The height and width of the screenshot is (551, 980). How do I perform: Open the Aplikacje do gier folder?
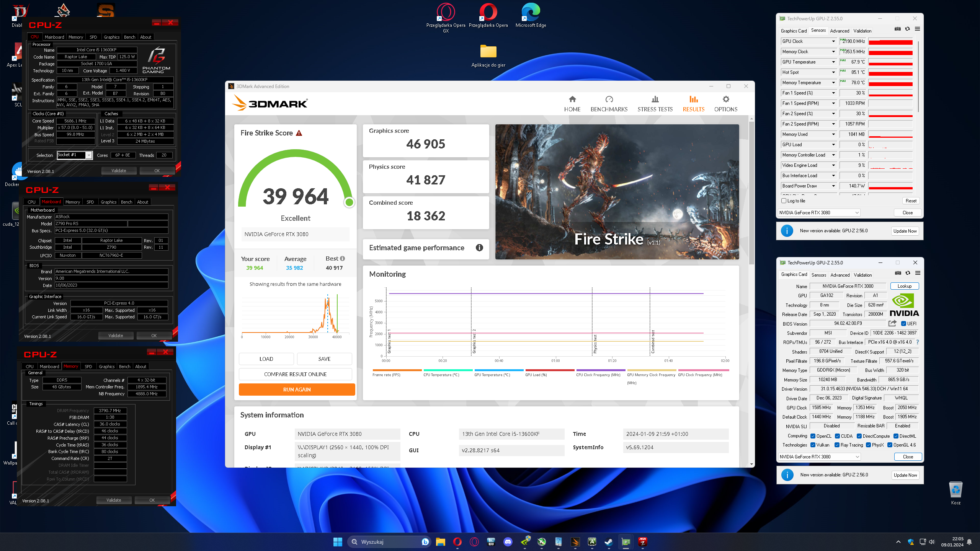click(x=488, y=55)
